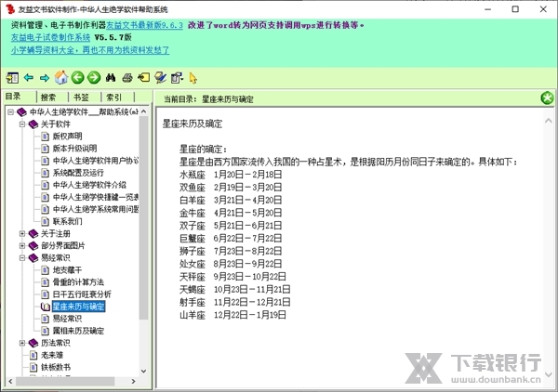Open the 友益电子试卷制作系统 link
Screen dimensions: 558x392
[x=50, y=37]
